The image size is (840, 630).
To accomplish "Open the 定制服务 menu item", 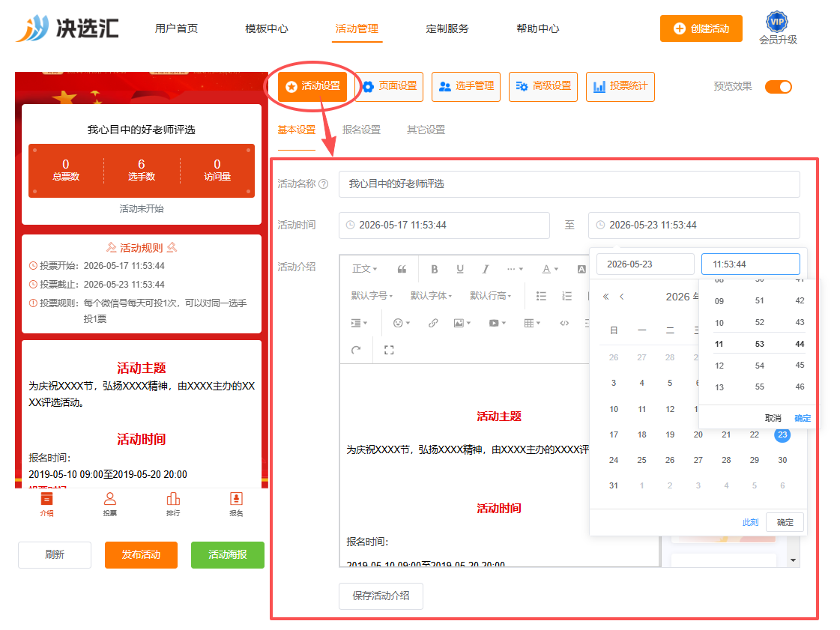I will [447, 28].
